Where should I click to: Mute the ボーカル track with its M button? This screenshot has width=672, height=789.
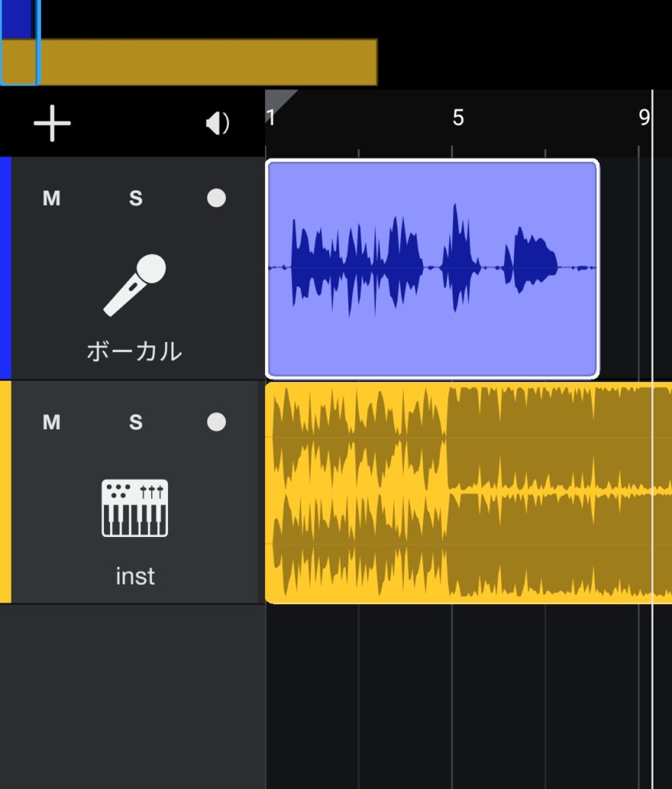click(51, 198)
